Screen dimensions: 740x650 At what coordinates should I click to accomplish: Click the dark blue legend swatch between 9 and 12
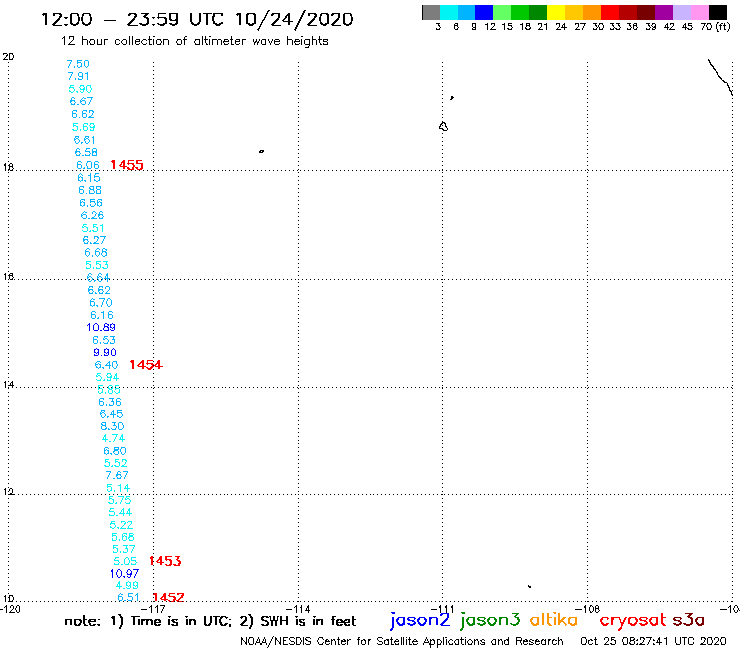tap(484, 12)
